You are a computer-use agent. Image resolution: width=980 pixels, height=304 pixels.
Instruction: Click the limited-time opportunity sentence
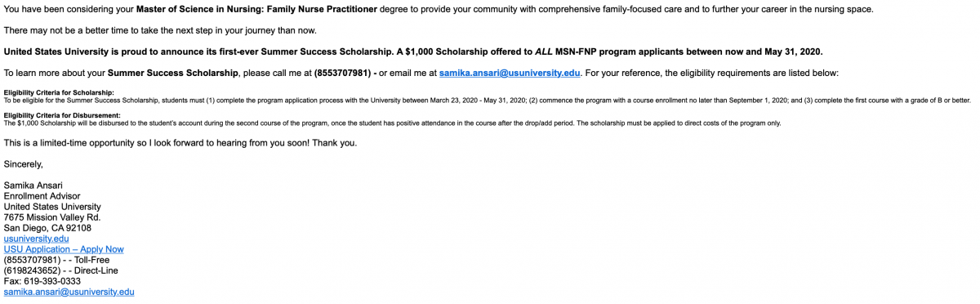click(180, 143)
